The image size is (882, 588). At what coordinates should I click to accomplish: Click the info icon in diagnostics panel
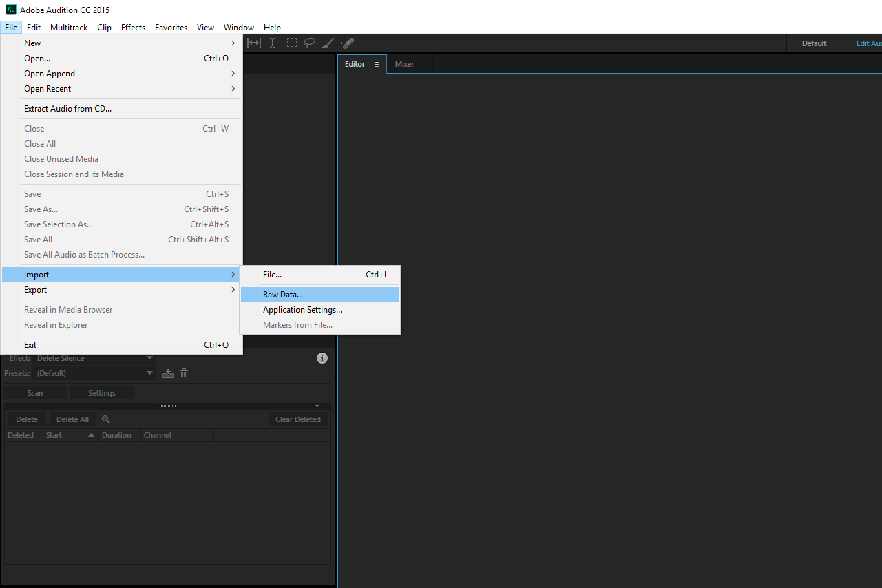click(x=322, y=358)
